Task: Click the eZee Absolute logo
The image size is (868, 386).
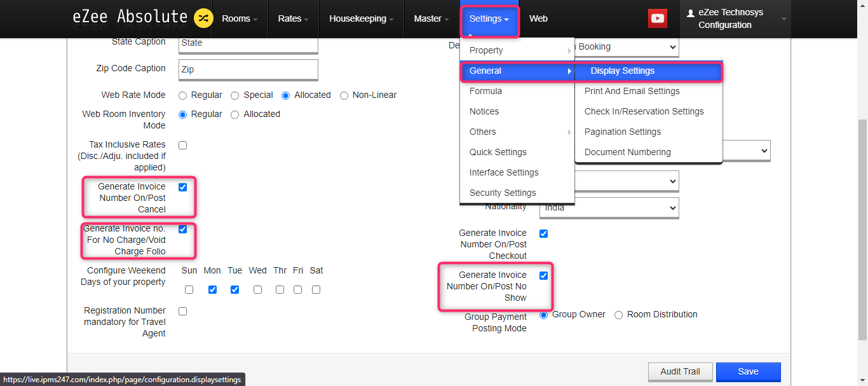Action: (130, 18)
